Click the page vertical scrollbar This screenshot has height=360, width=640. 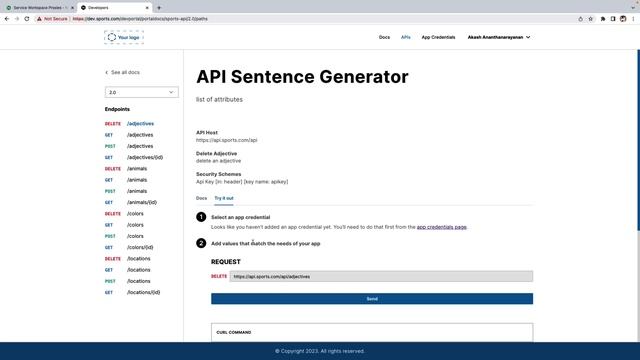pos(638,140)
